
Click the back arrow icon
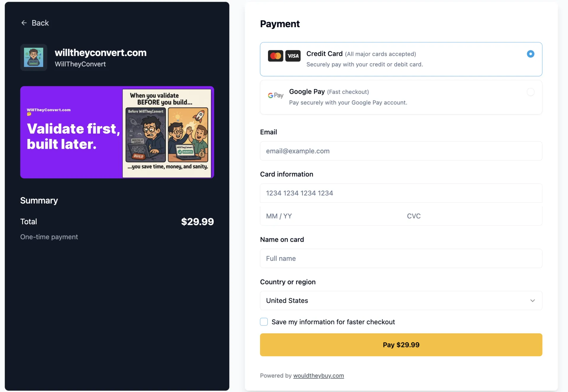pos(24,23)
